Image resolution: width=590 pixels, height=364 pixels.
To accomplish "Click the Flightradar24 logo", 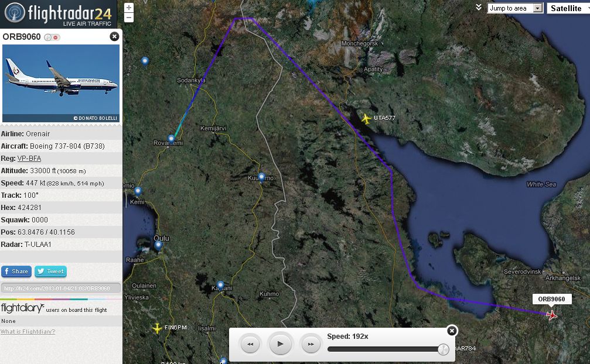I will 58,13.
